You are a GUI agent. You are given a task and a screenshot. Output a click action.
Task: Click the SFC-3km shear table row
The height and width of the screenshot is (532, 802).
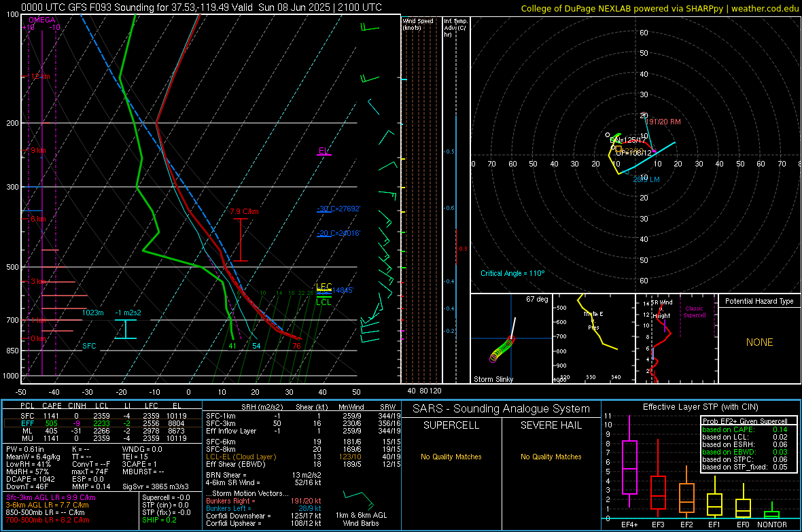point(303,423)
